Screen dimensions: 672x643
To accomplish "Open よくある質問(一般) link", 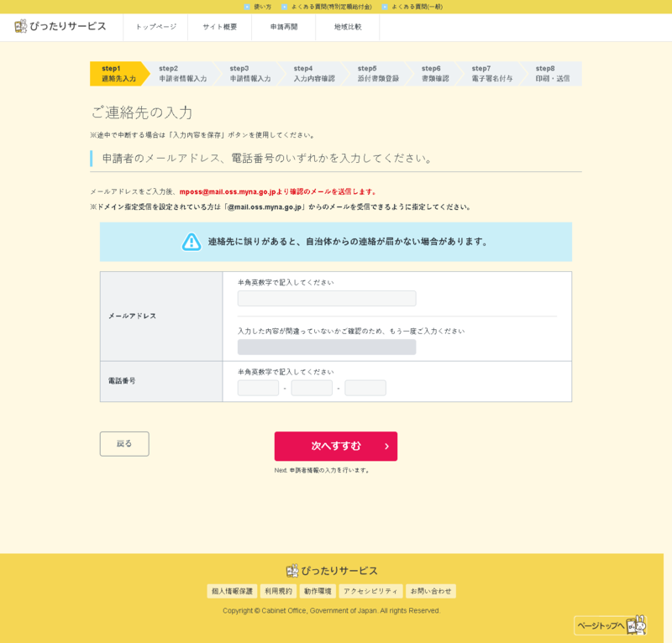I will click(412, 7).
